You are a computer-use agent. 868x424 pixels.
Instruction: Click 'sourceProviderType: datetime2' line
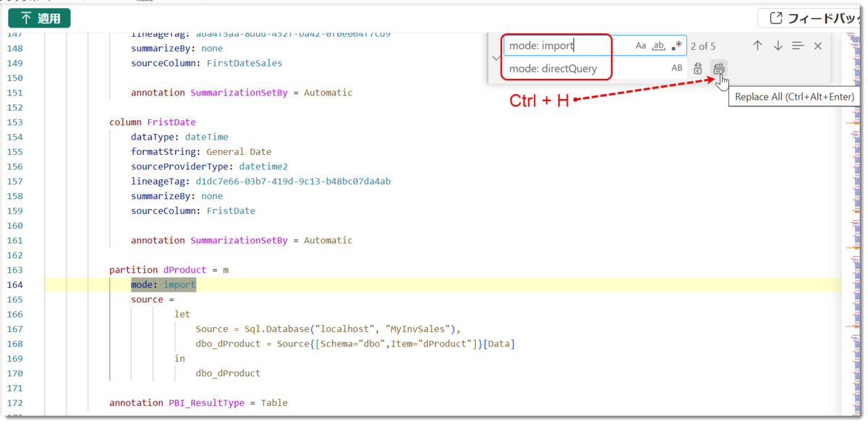point(209,166)
